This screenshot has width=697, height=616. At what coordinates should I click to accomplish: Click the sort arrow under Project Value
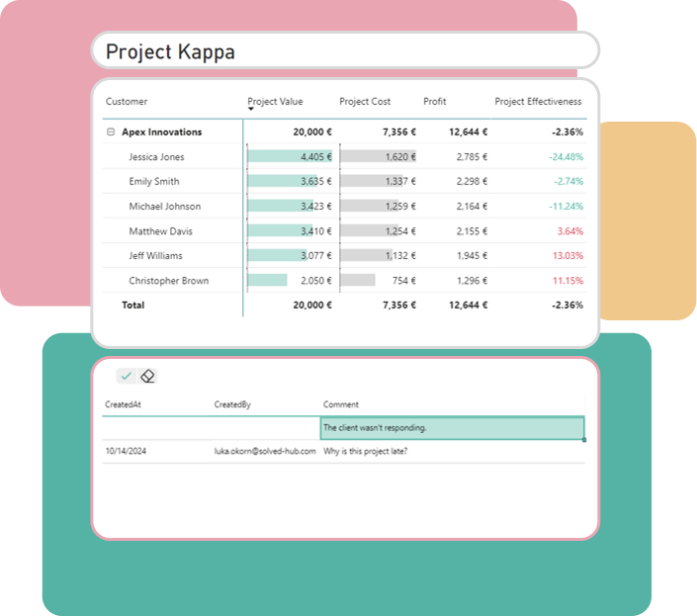[250, 110]
